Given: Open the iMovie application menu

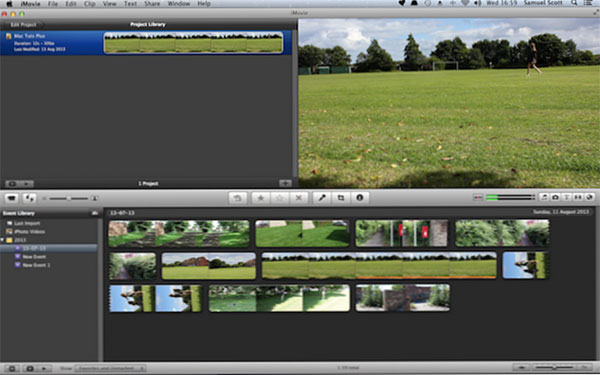Looking at the screenshot, I should [30, 4].
